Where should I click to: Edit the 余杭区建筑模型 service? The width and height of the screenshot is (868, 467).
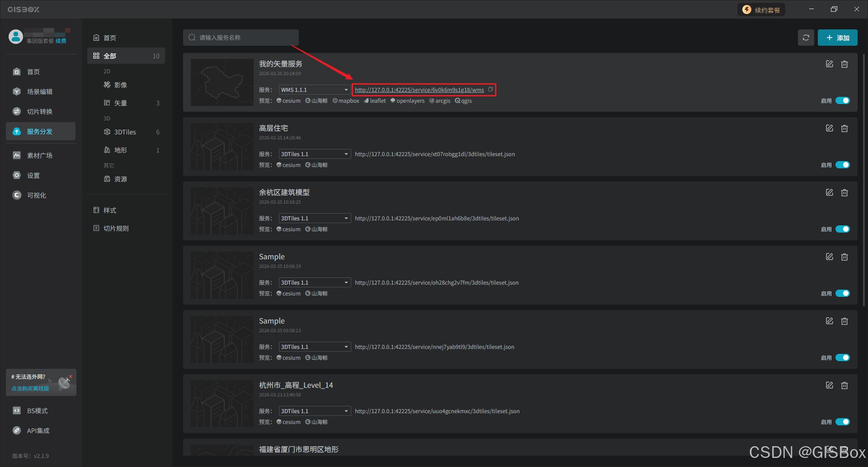[x=829, y=193]
